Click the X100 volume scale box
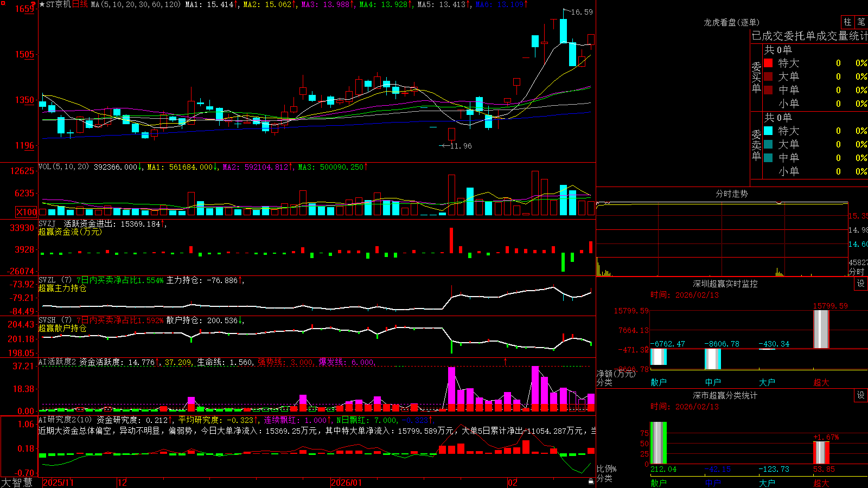Screen dimensions: 868x488 click(x=27, y=212)
